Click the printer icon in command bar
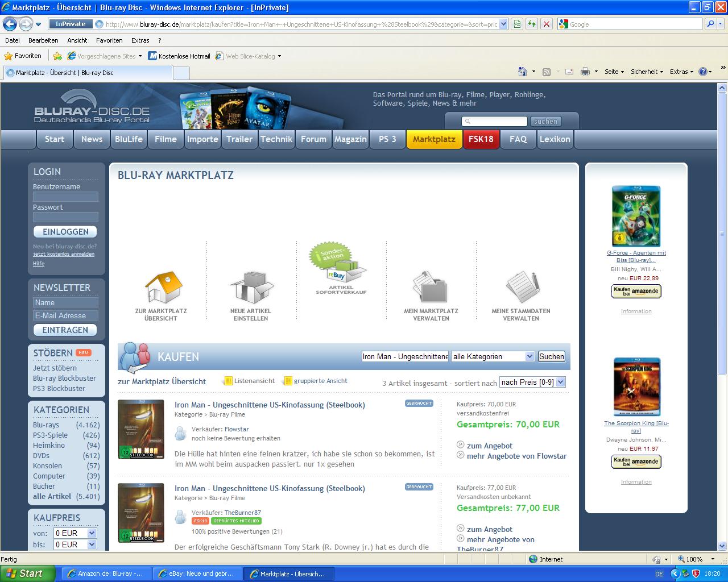728x582 pixels. pos(585,72)
